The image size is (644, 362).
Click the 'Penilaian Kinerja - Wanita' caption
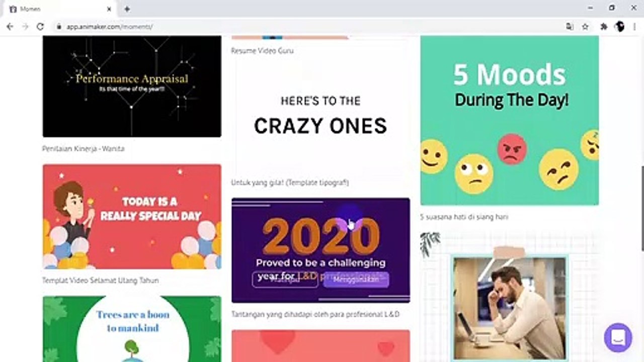84,149
